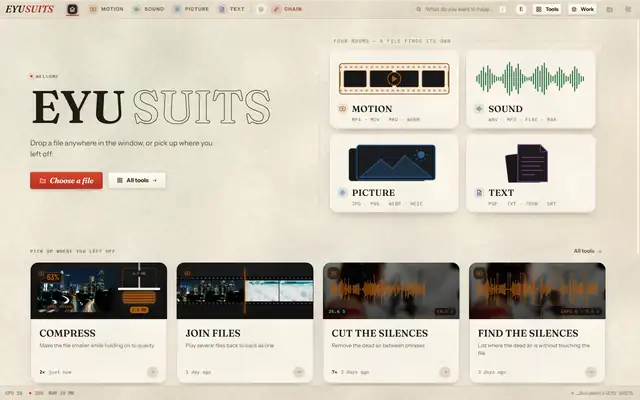Click the camera icon beside MOTION title

[342, 109]
